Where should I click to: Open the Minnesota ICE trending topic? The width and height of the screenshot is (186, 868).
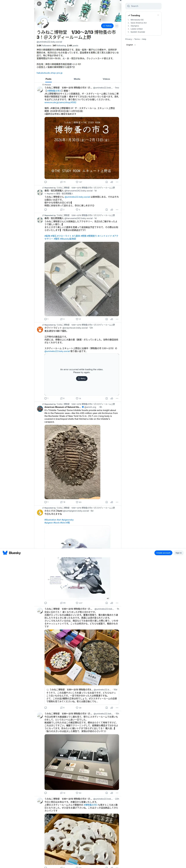(x=137, y=20)
